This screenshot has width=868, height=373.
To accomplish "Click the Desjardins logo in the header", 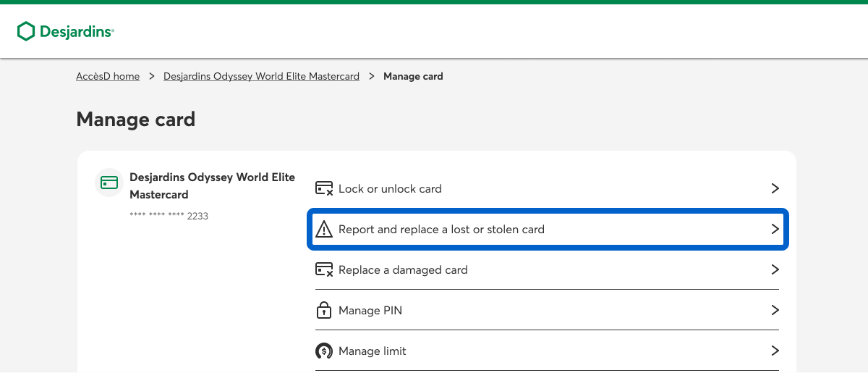I will [x=66, y=31].
